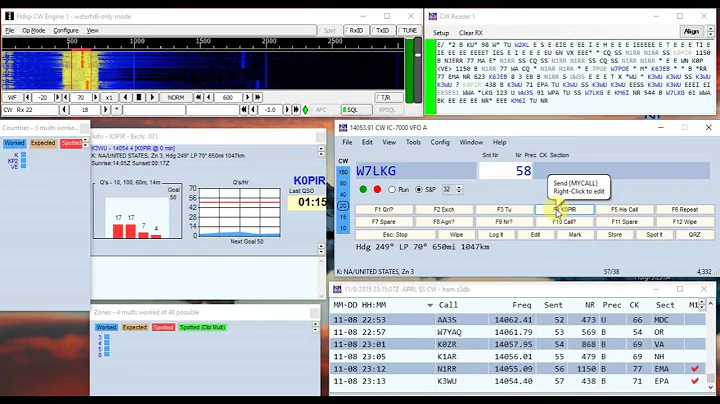Toggle the SQL squelch button
The image size is (720, 404).
[x=356, y=110]
